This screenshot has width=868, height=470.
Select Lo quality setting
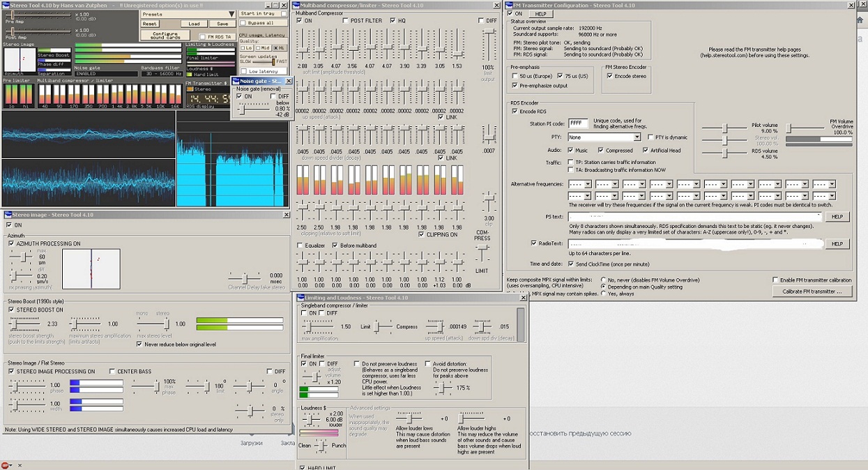pos(246,48)
